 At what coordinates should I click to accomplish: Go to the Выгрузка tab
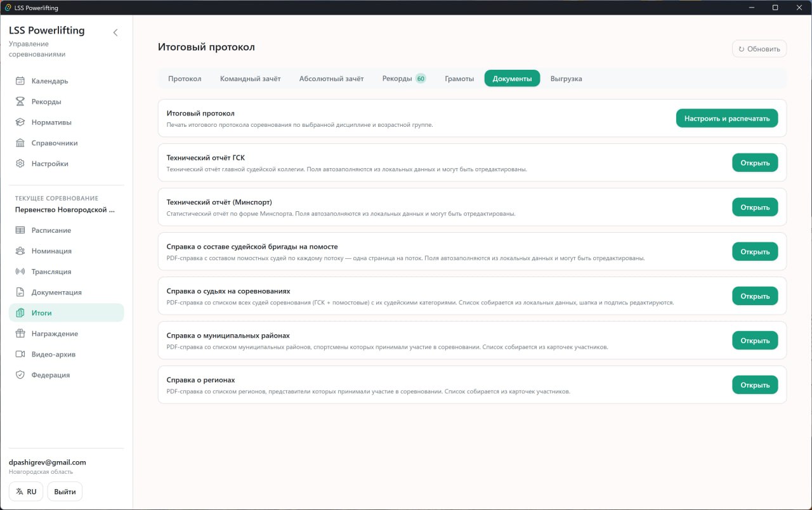[x=566, y=79]
